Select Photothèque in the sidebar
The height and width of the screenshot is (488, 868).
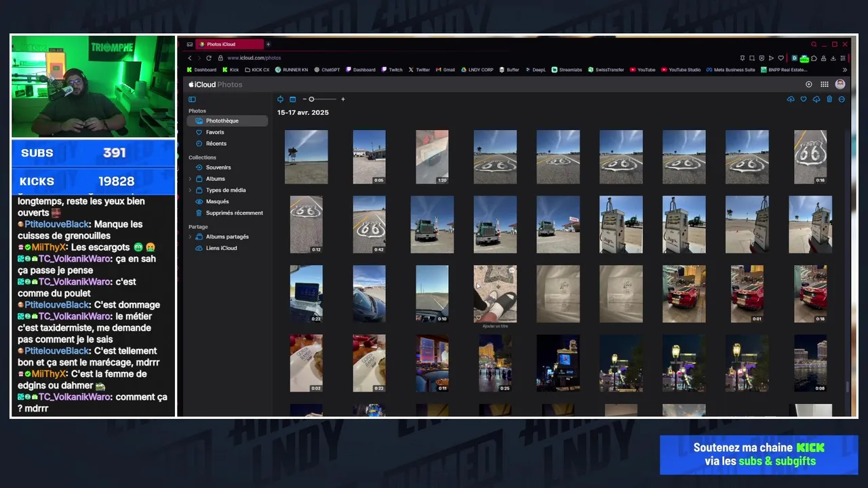tap(228, 121)
